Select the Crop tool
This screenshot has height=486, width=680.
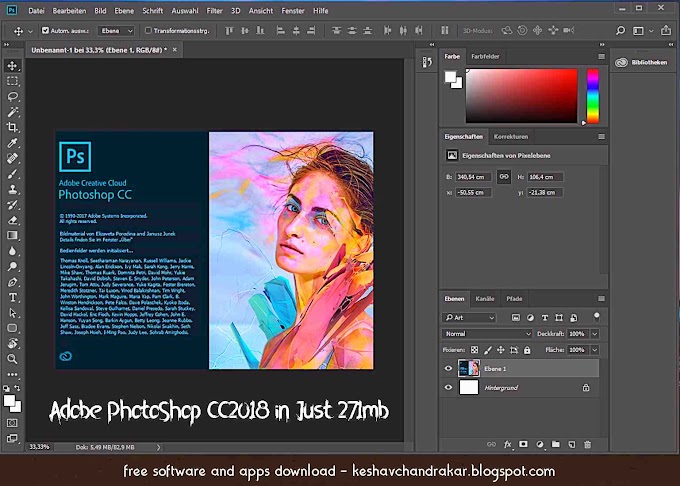pos(12,127)
